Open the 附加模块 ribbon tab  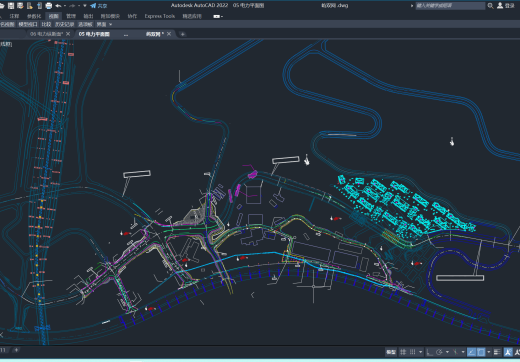110,16
